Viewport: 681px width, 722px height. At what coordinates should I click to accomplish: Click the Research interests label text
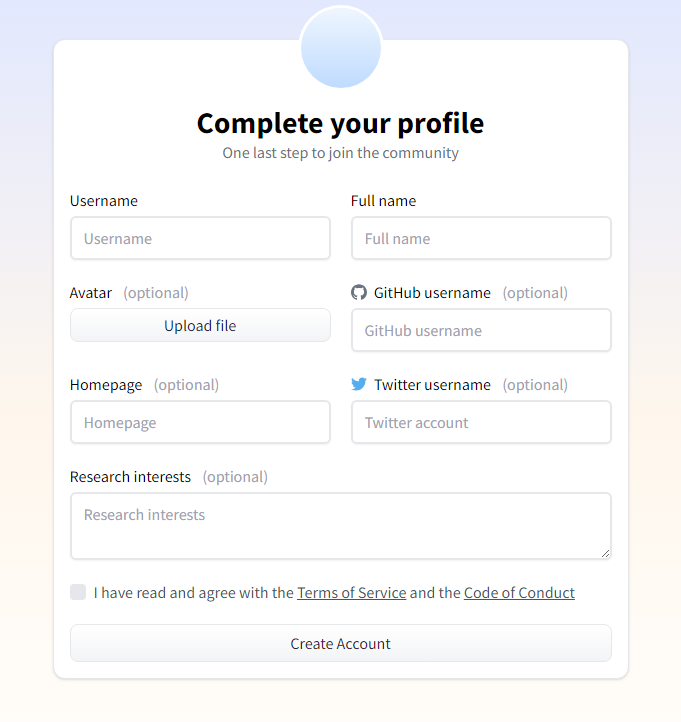[x=130, y=477]
